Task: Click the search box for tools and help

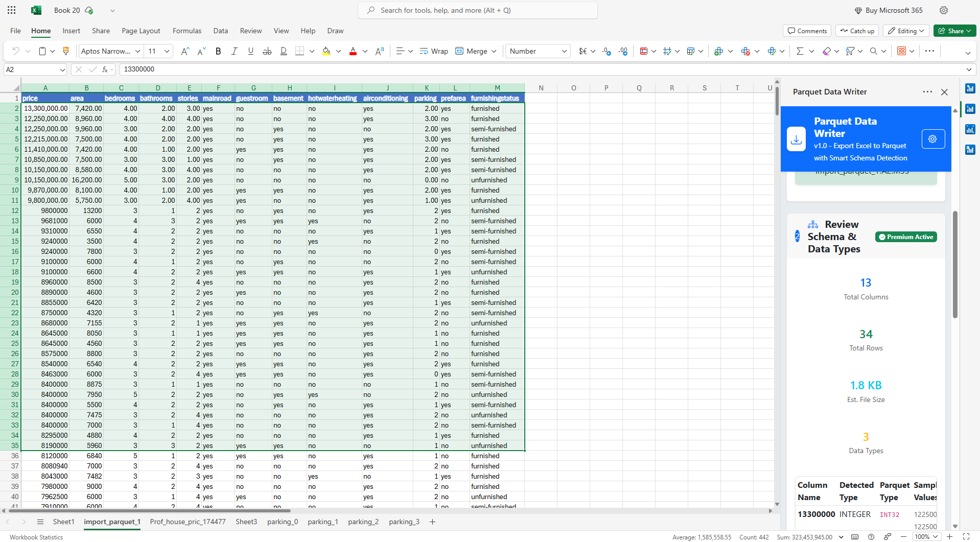Action: point(478,10)
